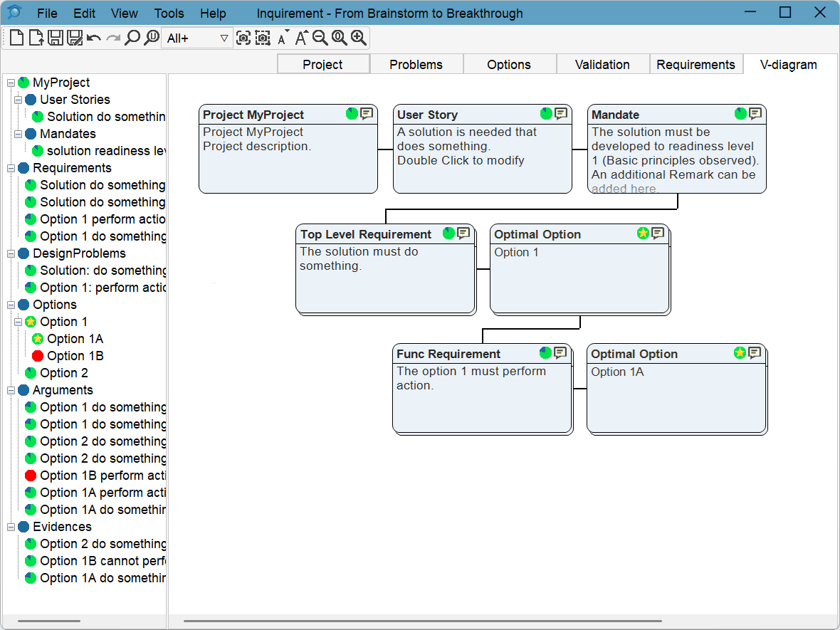Image resolution: width=840 pixels, height=630 pixels.
Task: Open the View menu
Action: [125, 14]
